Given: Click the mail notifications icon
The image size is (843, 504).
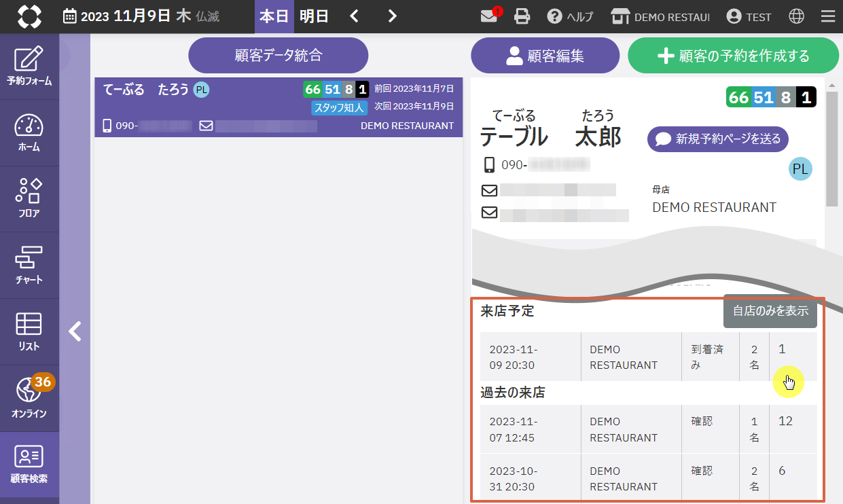Looking at the screenshot, I should coord(490,16).
